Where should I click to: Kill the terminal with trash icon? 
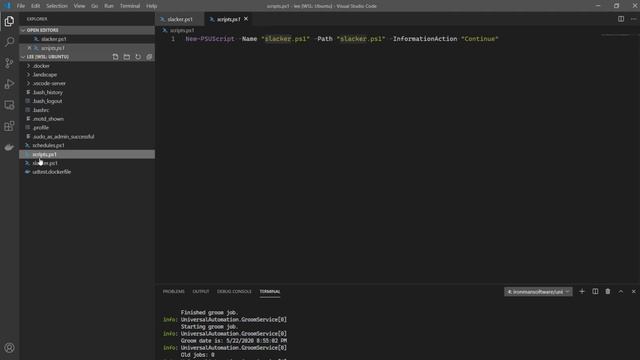pos(608,291)
